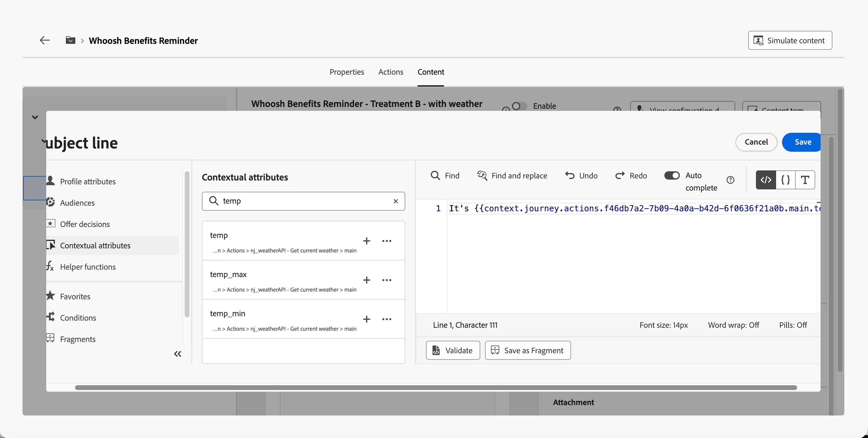This screenshot has width=868, height=438.
Task: Select code view mode icon
Action: (x=765, y=180)
